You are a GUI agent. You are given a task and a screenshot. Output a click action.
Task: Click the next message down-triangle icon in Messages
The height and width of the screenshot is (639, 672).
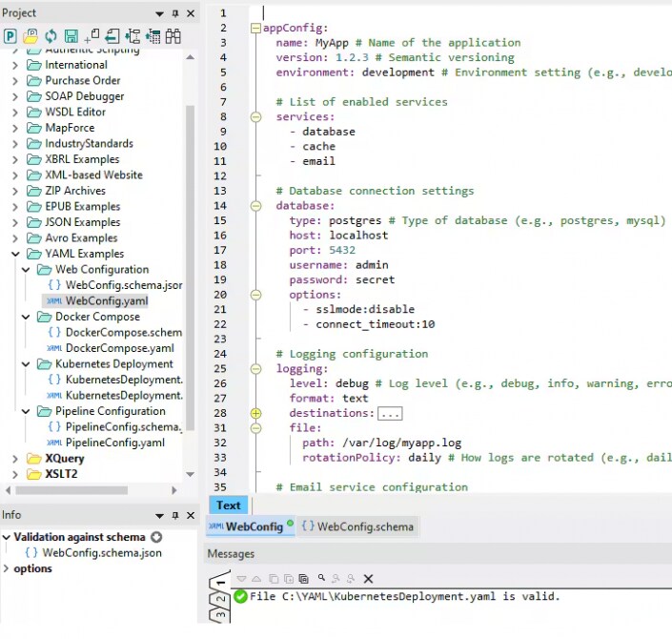(241, 579)
